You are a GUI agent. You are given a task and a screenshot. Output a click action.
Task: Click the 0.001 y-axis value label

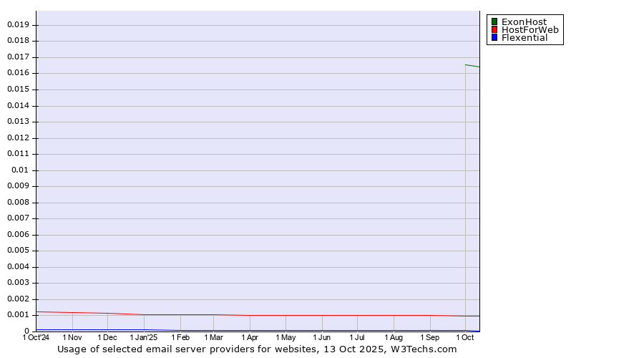(18, 315)
